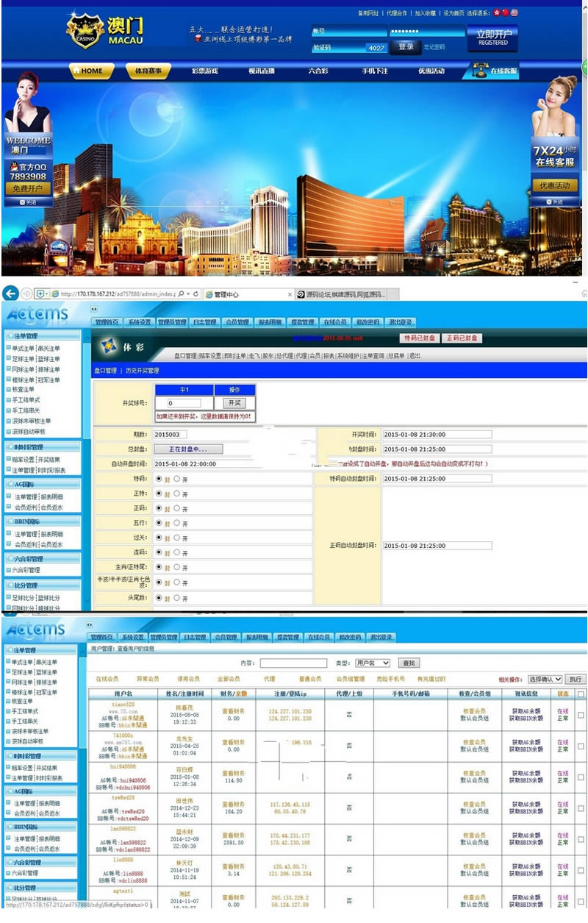The image size is (588, 923).
Task: Open the 选择确认 action dropdown
Action: [x=545, y=679]
